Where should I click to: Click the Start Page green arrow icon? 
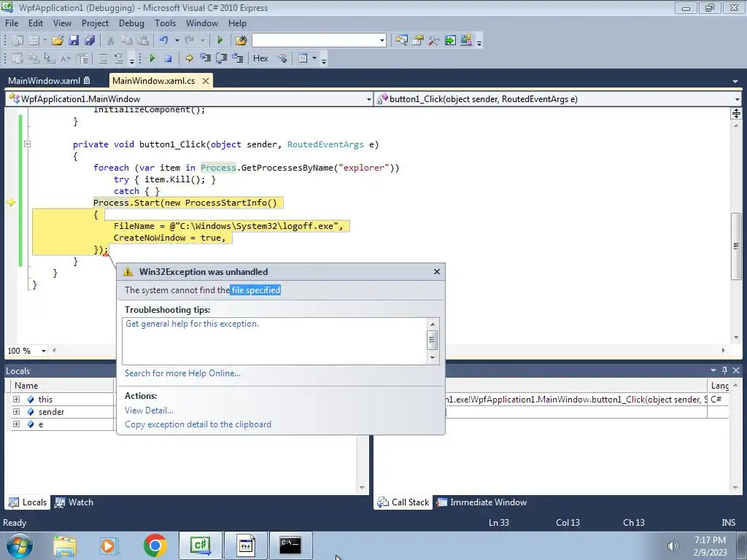pyautogui.click(x=449, y=41)
